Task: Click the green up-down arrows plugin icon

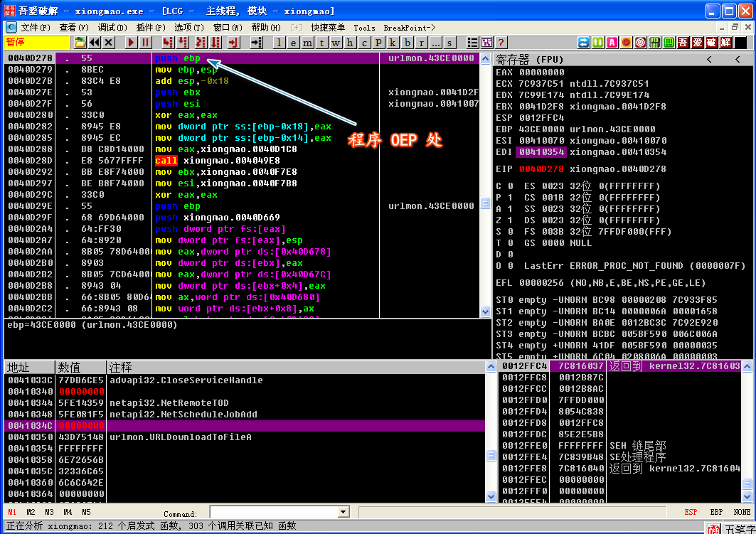Action: click(598, 43)
